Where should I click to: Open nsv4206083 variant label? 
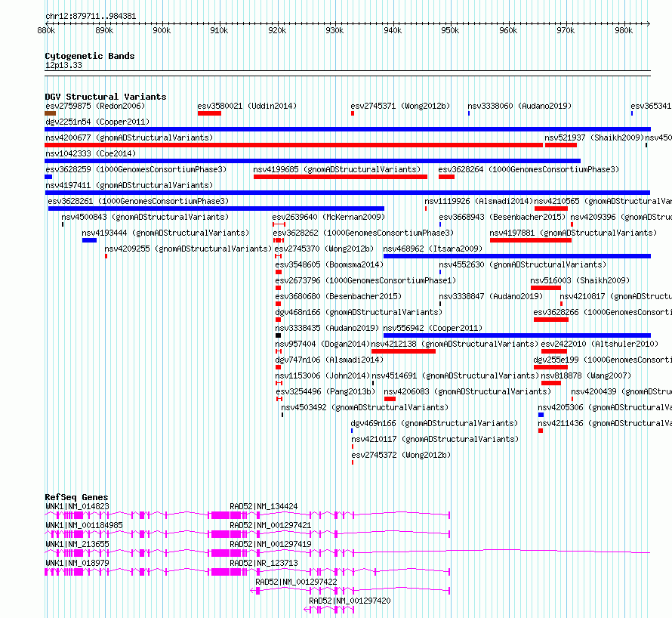467,391
